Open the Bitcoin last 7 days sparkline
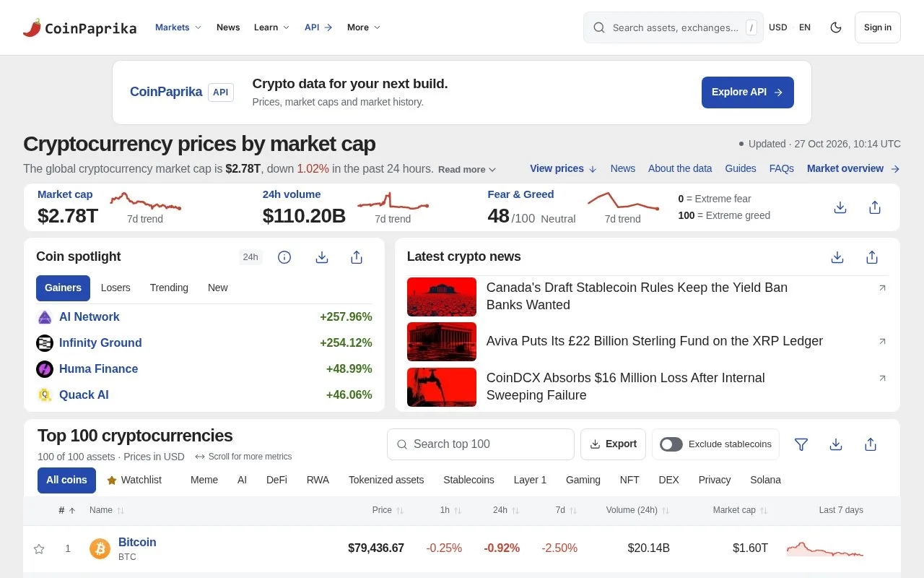Viewport: 924px width, 578px height. 825,548
